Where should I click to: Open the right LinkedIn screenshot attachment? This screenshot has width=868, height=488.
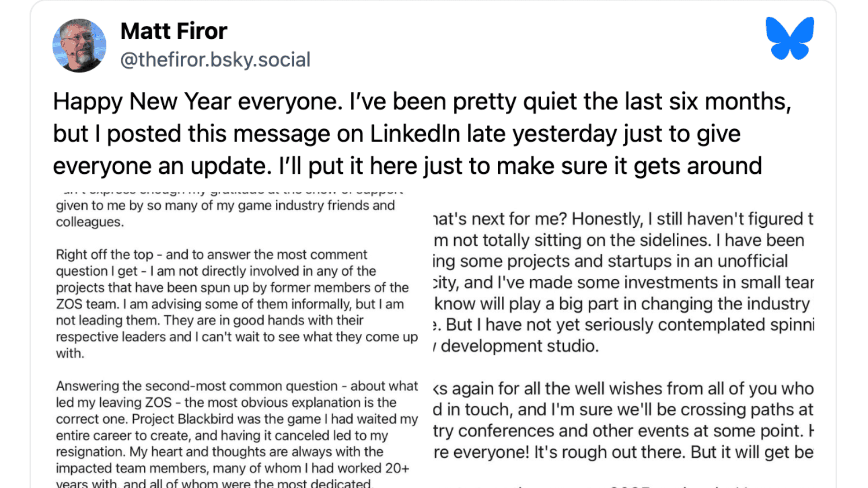coord(623,339)
